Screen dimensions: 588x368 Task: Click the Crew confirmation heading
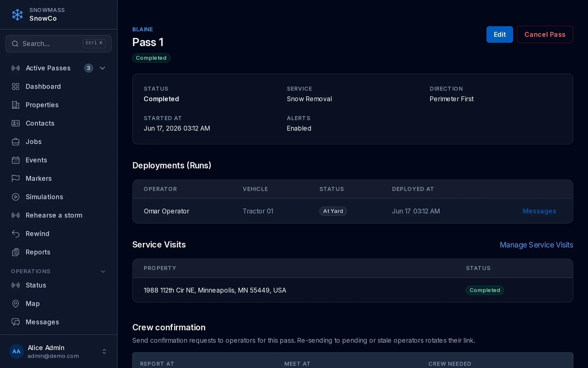(x=169, y=327)
